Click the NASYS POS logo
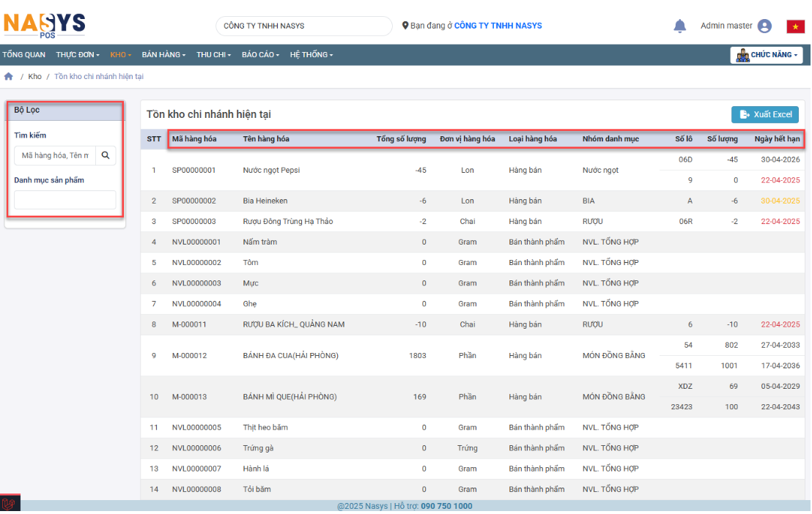This screenshot has height=514, width=812. [44, 24]
